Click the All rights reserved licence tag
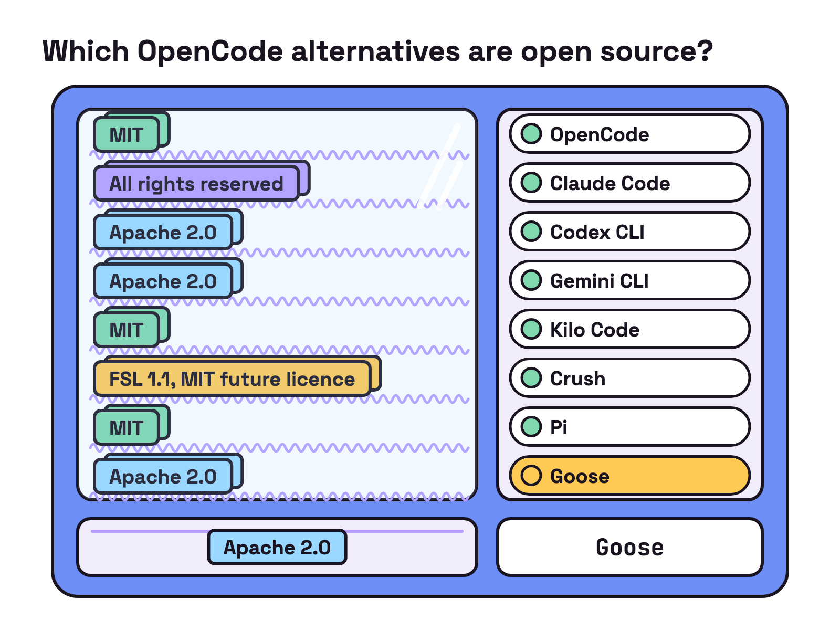This screenshot has height=630, width=840. click(x=196, y=184)
